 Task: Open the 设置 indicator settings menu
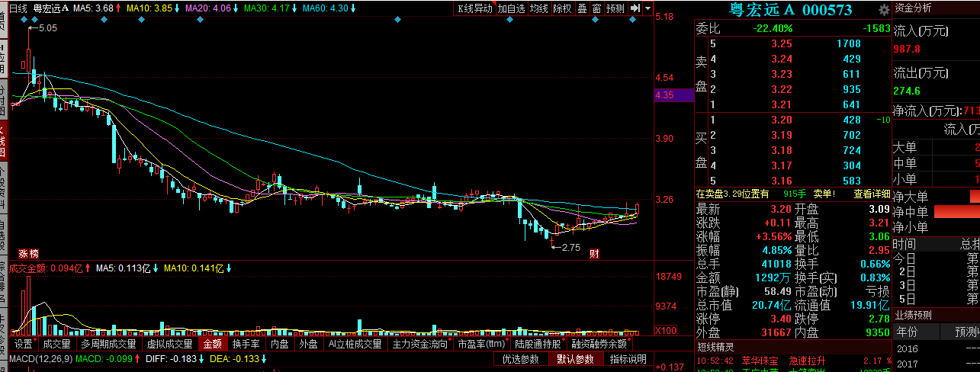coord(24,344)
